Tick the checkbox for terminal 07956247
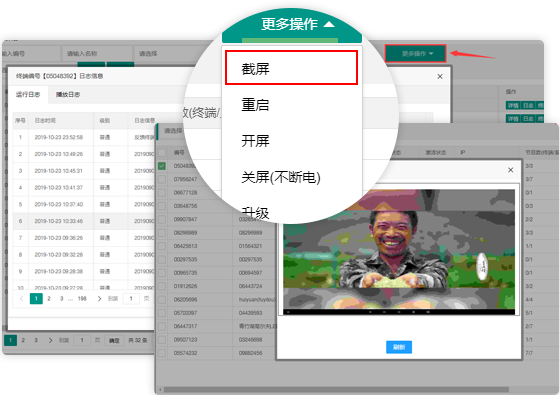 point(162,179)
